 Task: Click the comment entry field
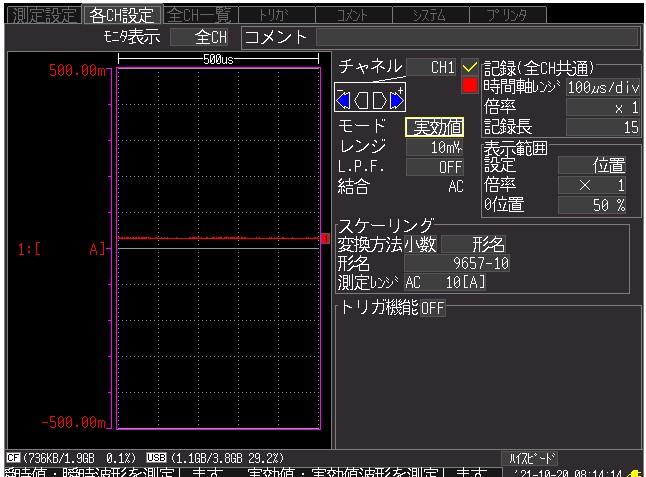[x=477, y=37]
